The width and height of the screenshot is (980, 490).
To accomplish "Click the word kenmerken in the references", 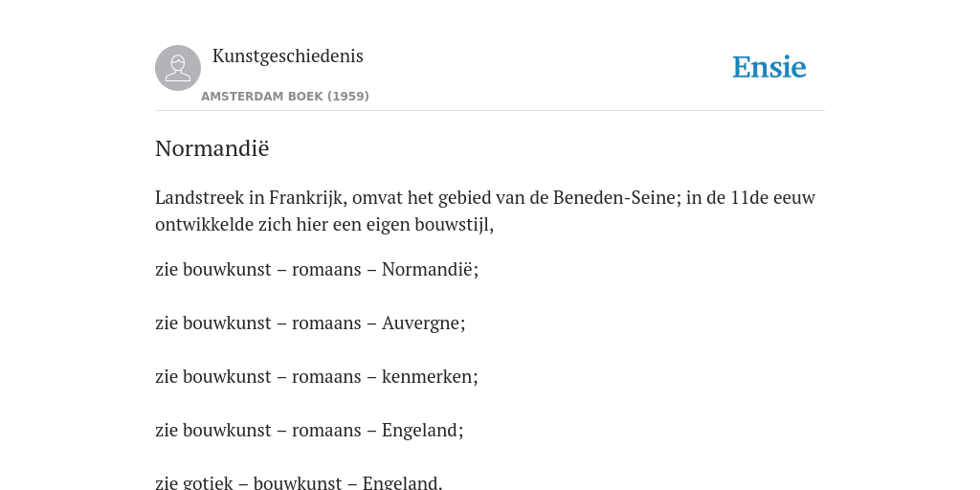I will point(430,377).
